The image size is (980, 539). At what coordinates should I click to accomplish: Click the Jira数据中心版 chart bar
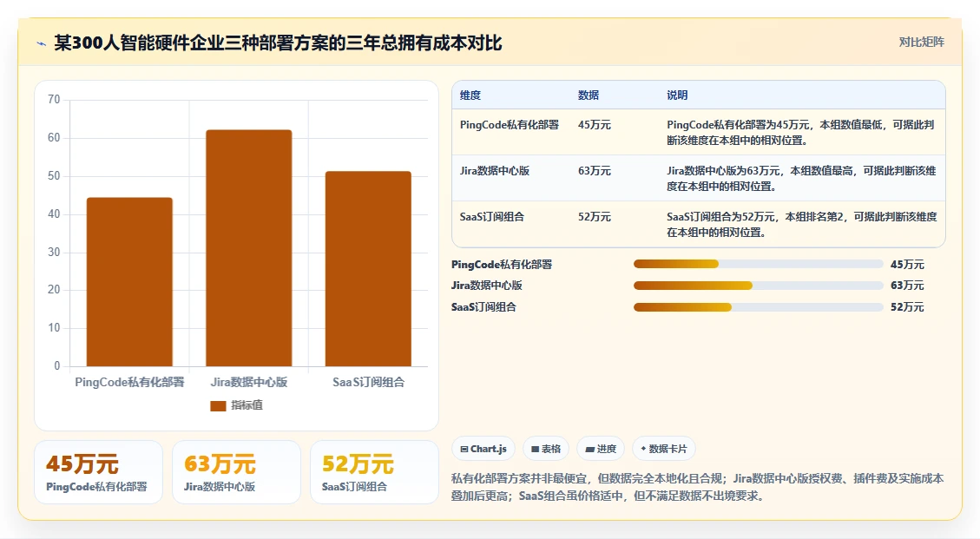coord(249,248)
